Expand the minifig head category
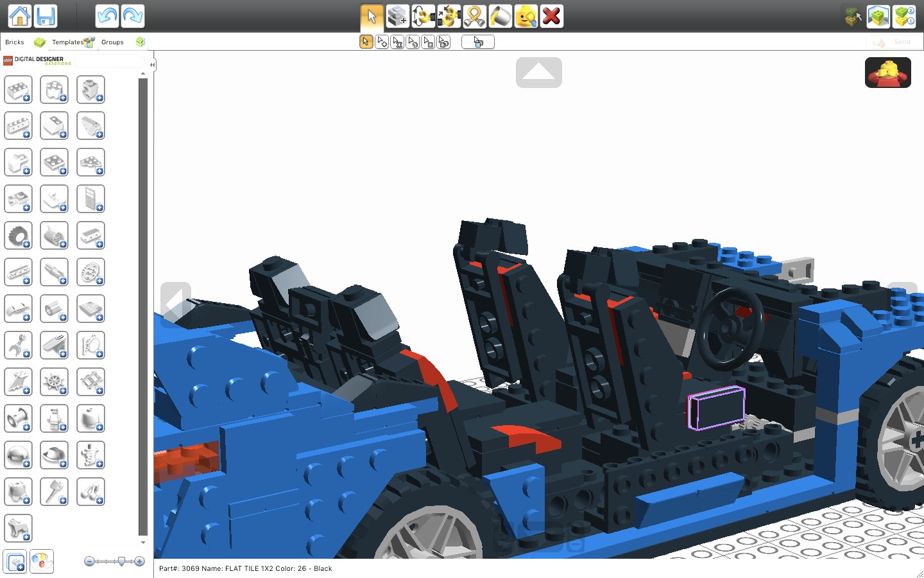 tap(90, 419)
